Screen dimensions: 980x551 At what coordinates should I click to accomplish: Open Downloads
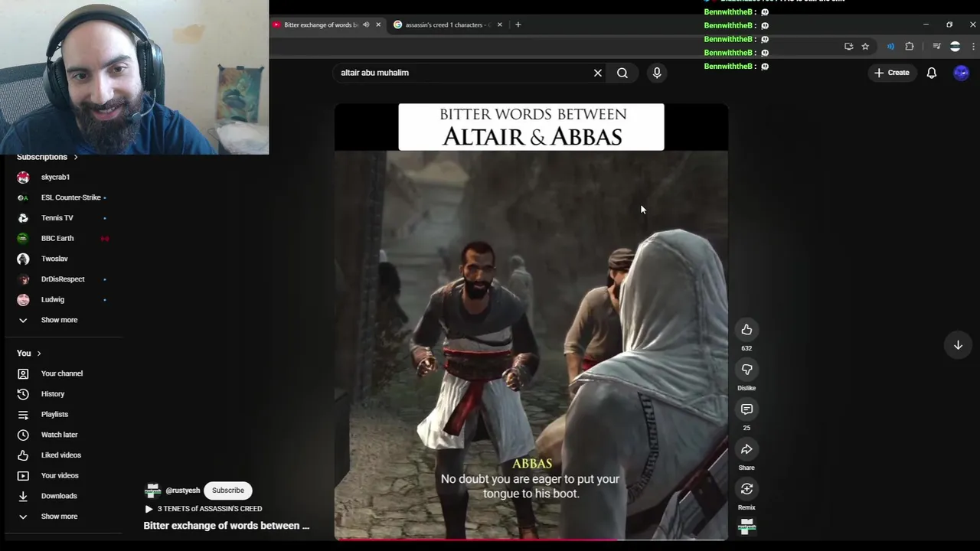63,496
